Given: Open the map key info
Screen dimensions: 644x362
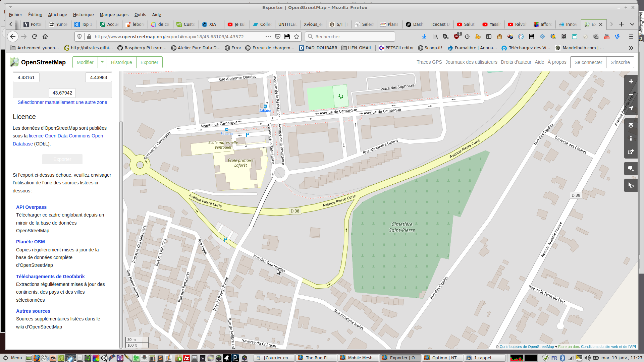Looking at the screenshot, I should click(x=631, y=138).
